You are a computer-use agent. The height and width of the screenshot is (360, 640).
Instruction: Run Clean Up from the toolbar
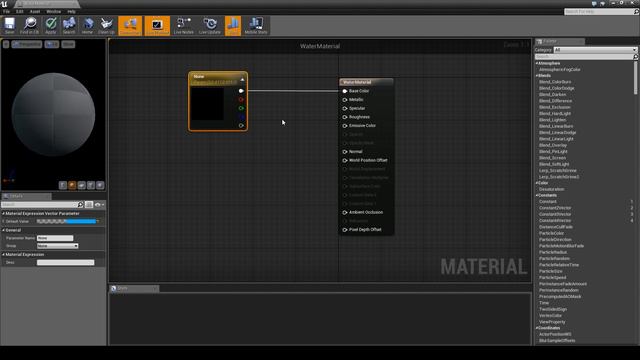[107, 26]
